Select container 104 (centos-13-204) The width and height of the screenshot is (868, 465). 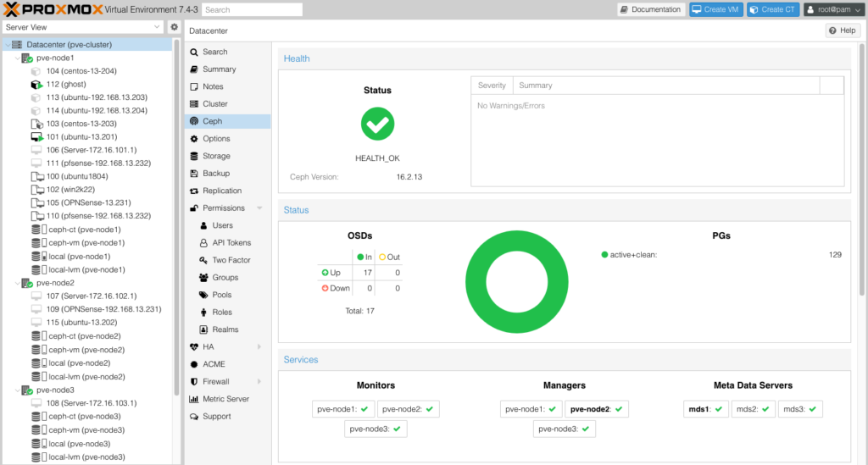coord(81,71)
